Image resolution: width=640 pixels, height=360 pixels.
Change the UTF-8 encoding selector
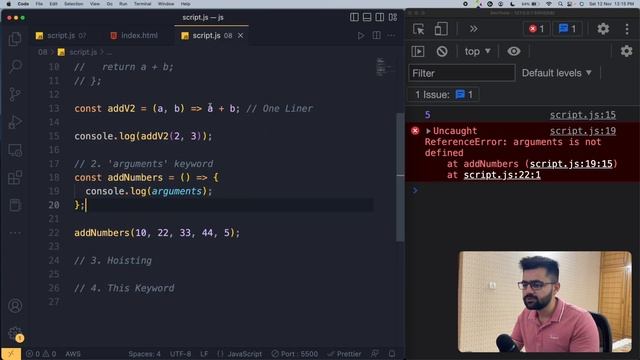pos(180,354)
